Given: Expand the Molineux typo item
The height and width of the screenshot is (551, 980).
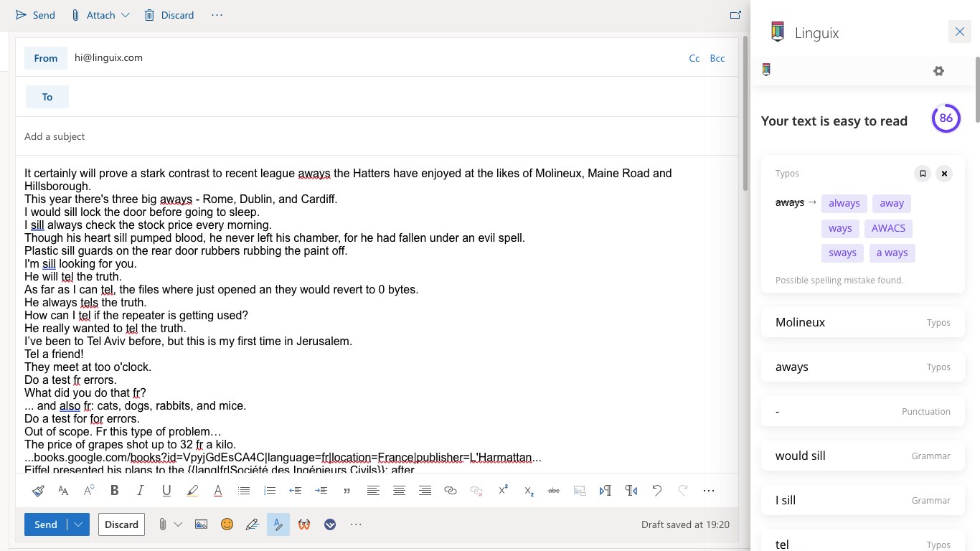Looking at the screenshot, I should (x=863, y=322).
